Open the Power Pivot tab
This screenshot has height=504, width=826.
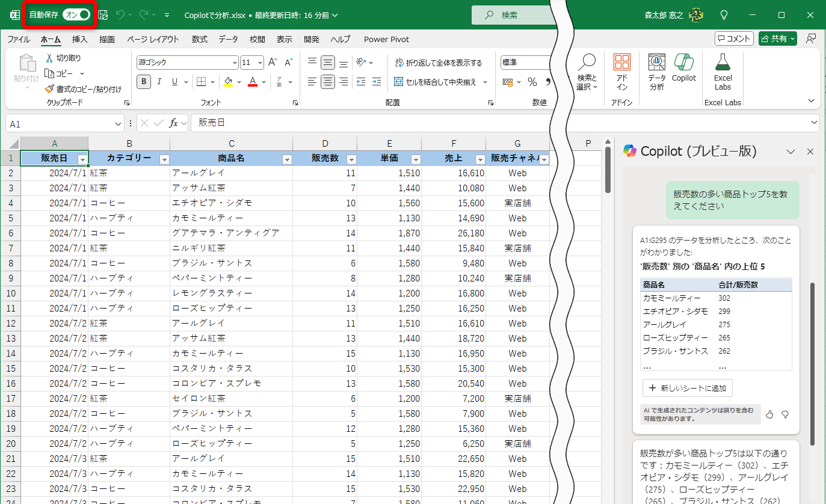[x=386, y=39]
